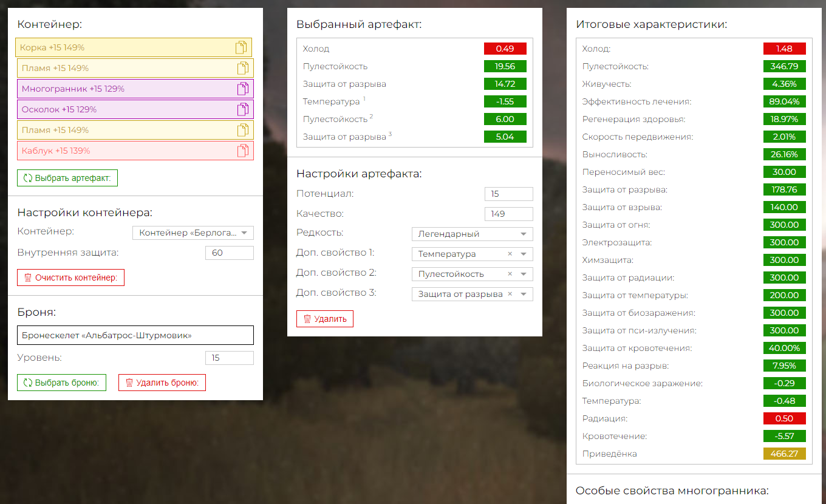This screenshot has width=826, height=504.
Task: Copy the Корка +15 149% artifact
Action: pos(241,47)
